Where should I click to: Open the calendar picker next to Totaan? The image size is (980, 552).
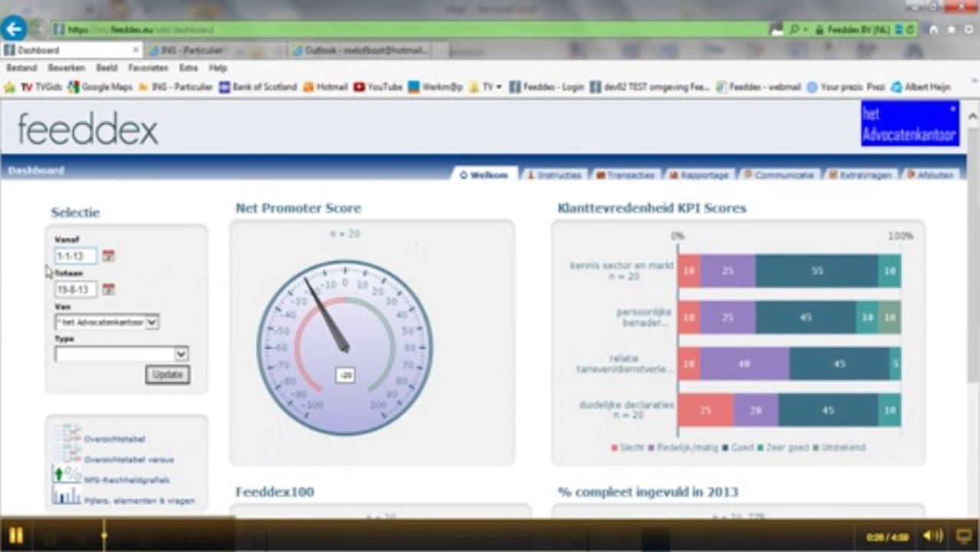point(109,289)
